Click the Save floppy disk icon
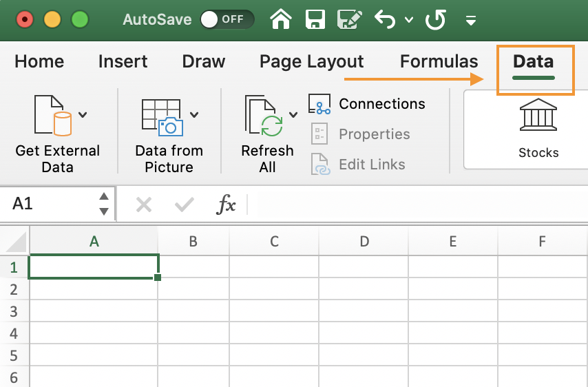The height and width of the screenshot is (387, 588). click(315, 19)
